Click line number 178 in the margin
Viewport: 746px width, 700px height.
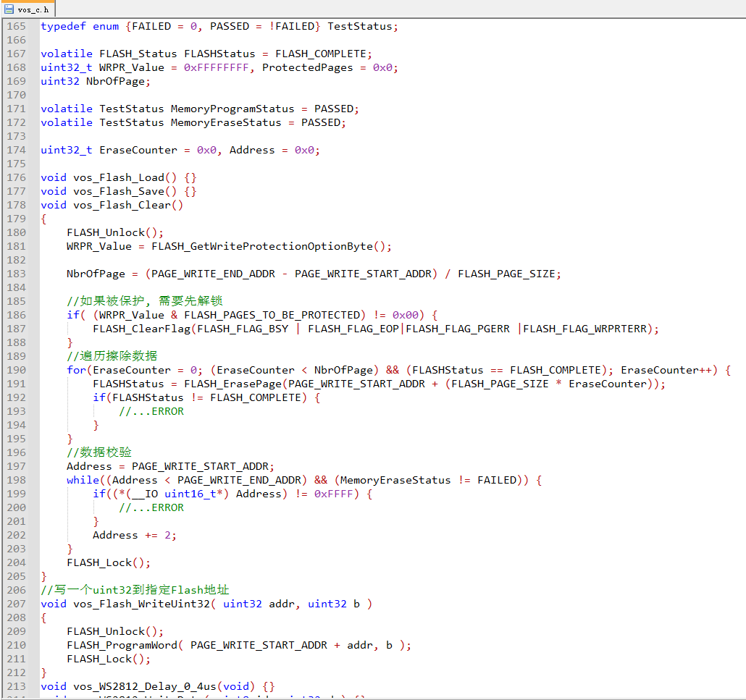tap(16, 205)
